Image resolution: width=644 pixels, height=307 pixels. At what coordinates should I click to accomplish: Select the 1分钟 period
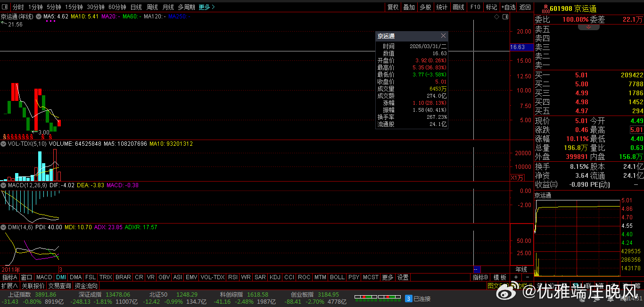pos(35,7)
